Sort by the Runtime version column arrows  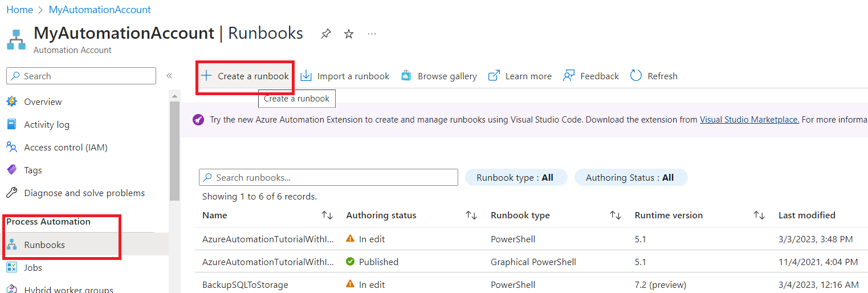click(759, 215)
